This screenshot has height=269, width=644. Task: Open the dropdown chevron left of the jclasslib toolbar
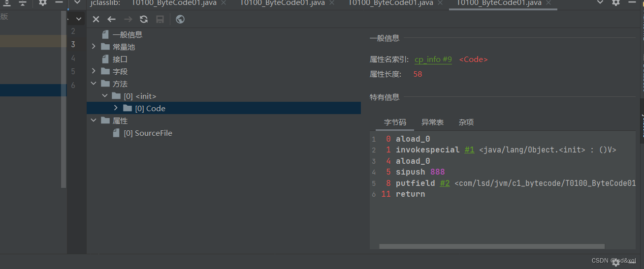79,19
